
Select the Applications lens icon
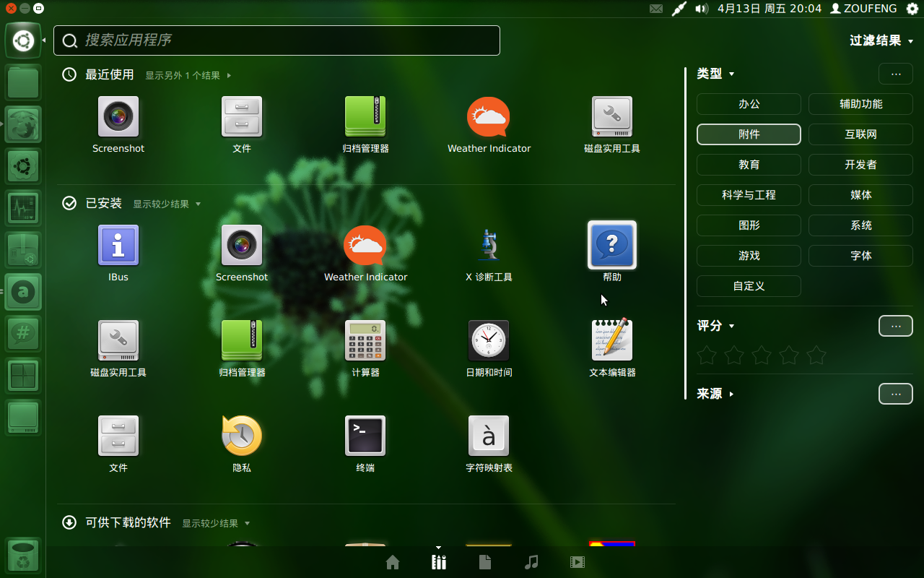pos(439,562)
